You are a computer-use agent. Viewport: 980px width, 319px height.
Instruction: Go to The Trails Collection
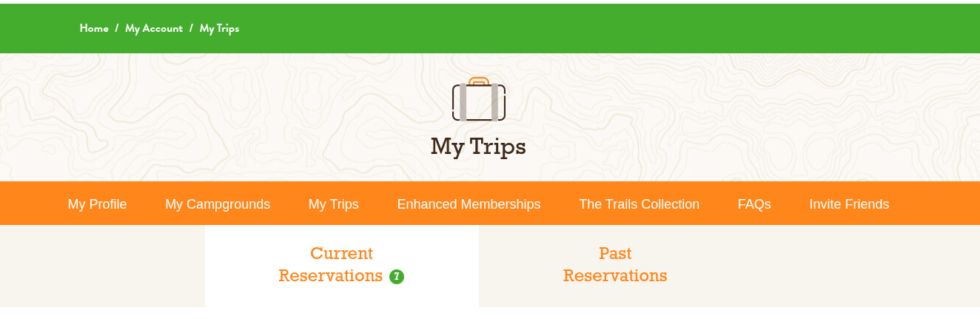click(x=639, y=204)
